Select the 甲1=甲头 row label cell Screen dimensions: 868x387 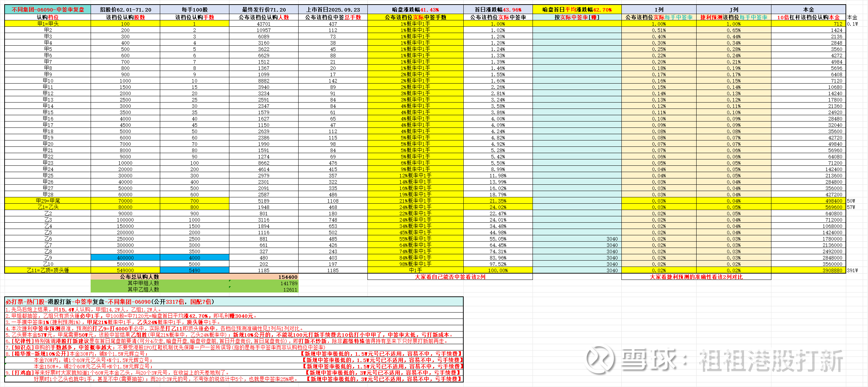tap(48, 24)
